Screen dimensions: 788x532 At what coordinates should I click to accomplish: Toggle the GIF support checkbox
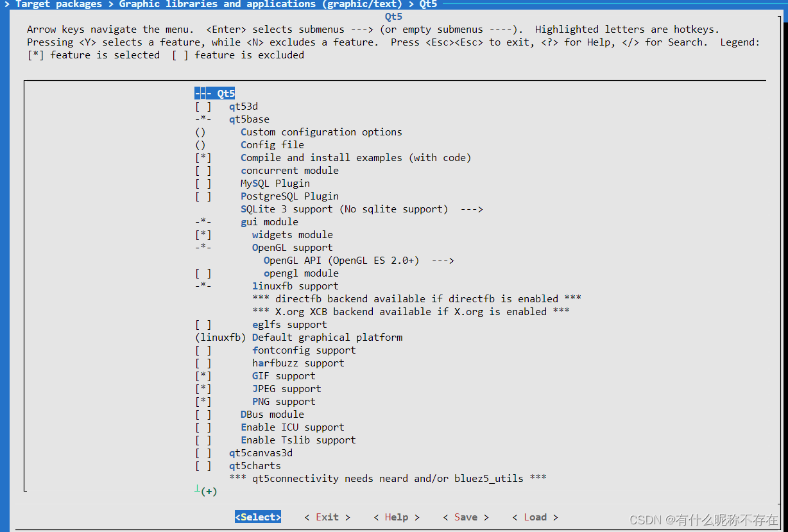tap(203, 376)
